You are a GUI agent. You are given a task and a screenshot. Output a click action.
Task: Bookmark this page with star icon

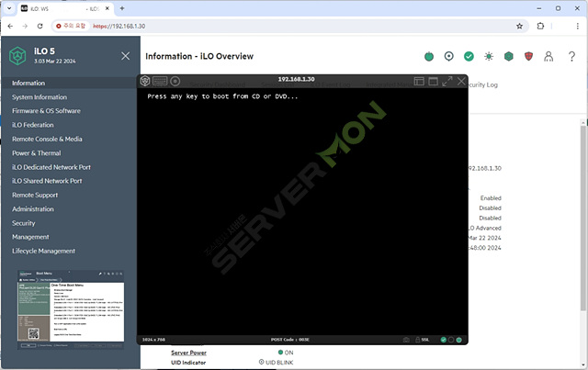click(519, 26)
